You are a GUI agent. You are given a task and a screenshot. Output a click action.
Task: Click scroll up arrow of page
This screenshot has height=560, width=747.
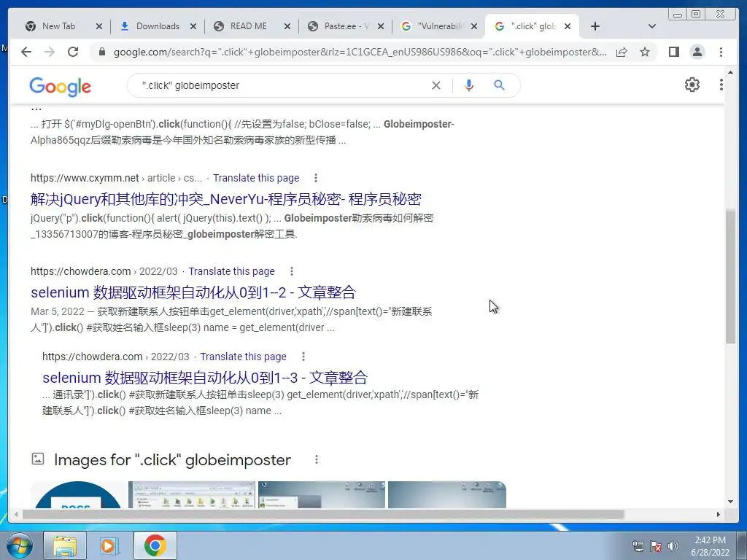[730, 72]
